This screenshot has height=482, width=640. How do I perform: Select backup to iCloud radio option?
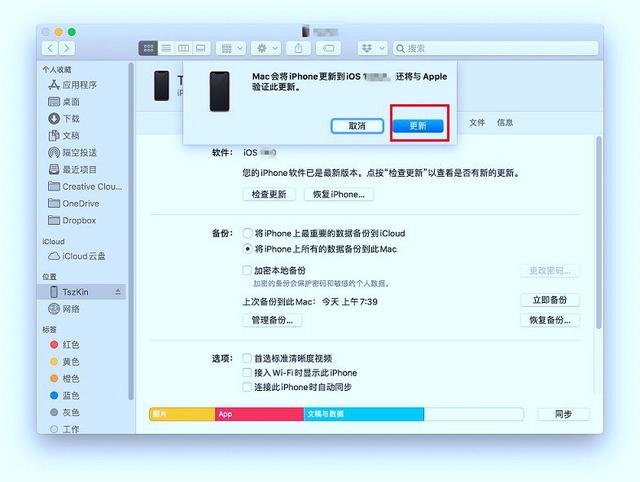(x=247, y=233)
